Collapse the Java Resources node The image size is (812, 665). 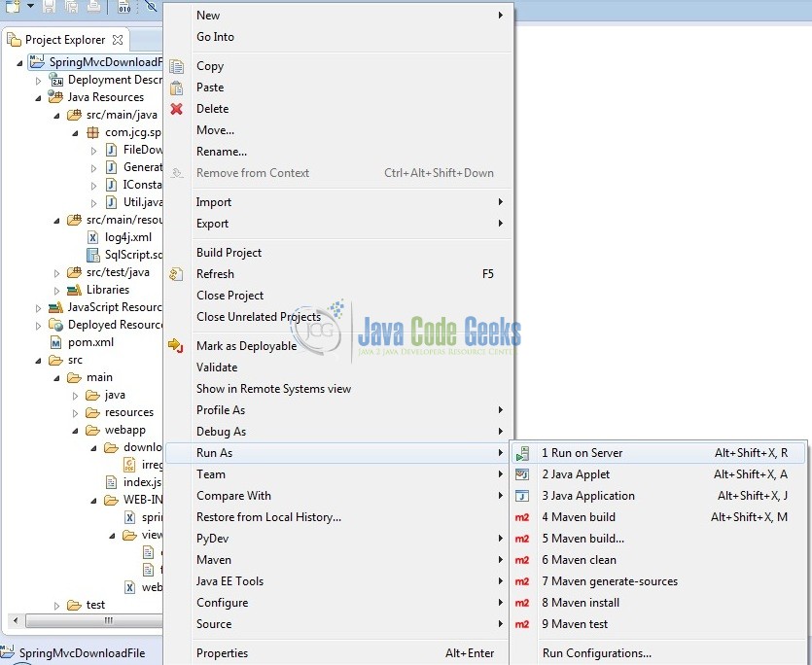point(38,98)
